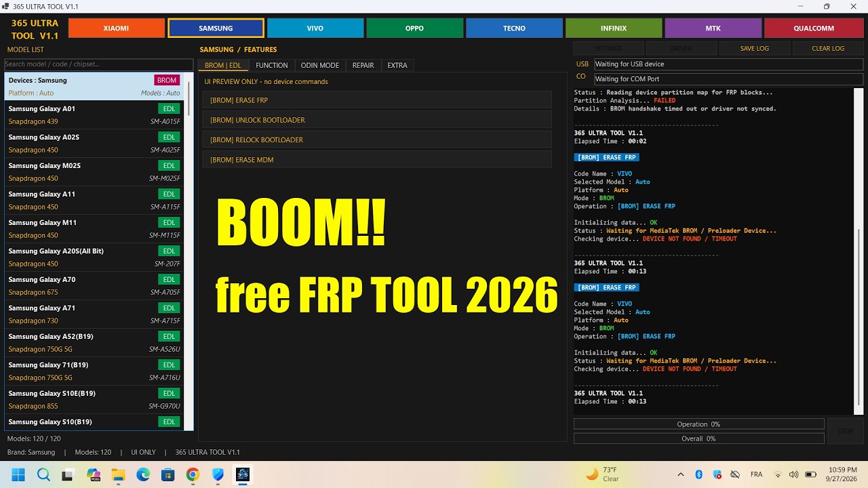Click the Operation 0% progress bar
This screenshot has height=488, width=868.
pos(698,424)
